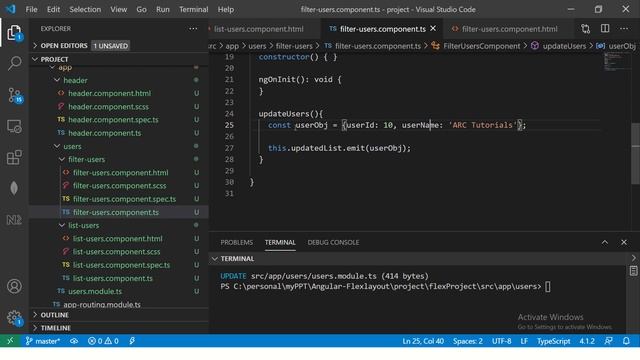Open the Extensions view icon

[14, 157]
